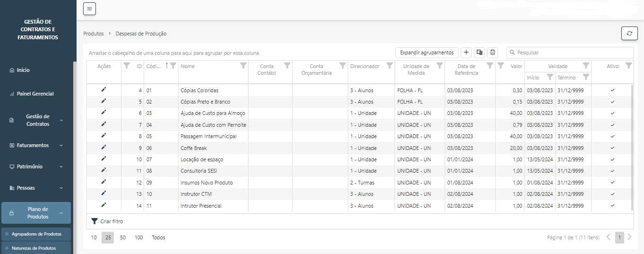Screen dimensions: 644x254
Task: Click the Pesquisar search field
Action: pyautogui.click(x=573, y=53)
